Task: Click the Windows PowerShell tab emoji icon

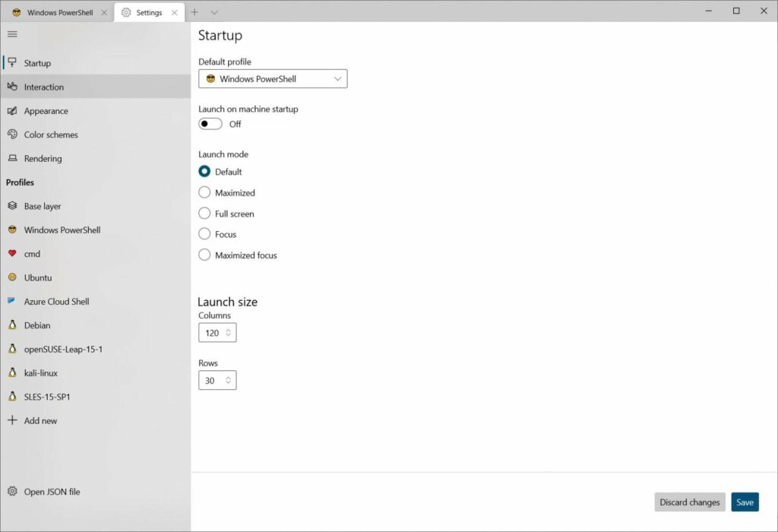Action: [x=17, y=12]
